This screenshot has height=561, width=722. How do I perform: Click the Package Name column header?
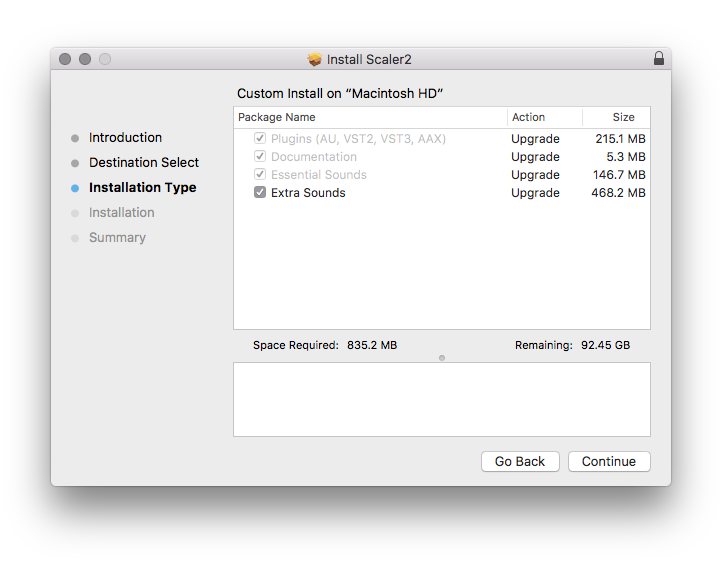370,118
